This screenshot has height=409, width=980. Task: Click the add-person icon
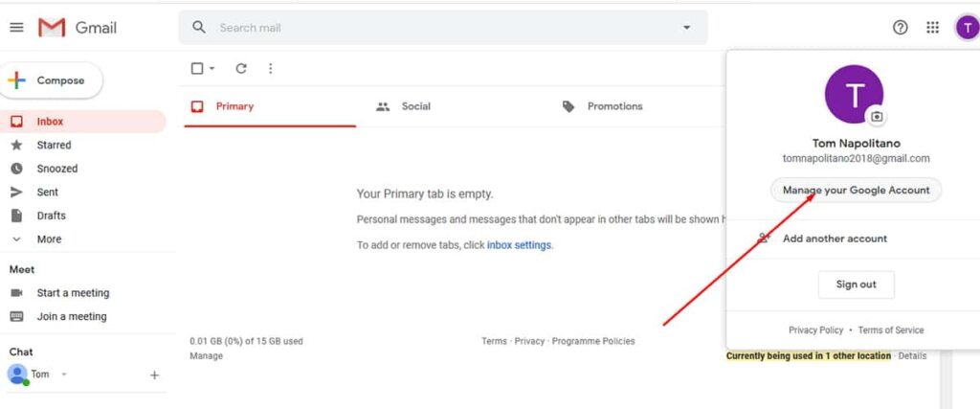(x=763, y=239)
